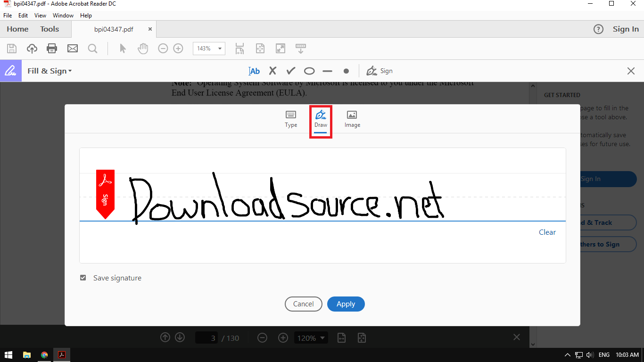Click the zoom in plus icon in toolbar
Viewport: 644px width, 362px height.
pos(178,48)
